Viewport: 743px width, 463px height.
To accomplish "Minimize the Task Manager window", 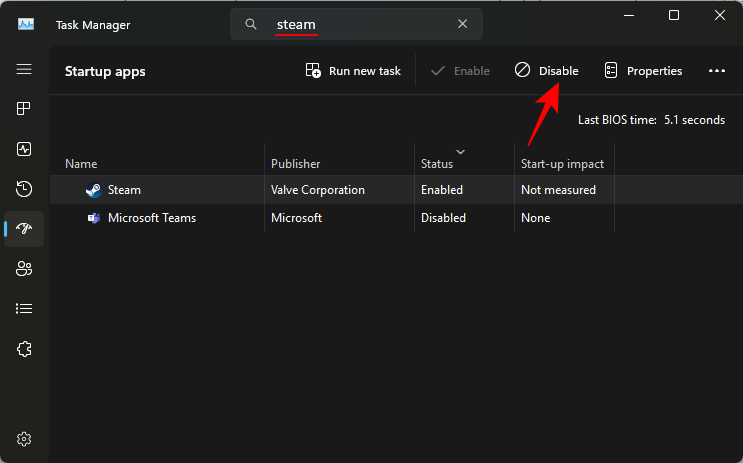I will [x=629, y=16].
